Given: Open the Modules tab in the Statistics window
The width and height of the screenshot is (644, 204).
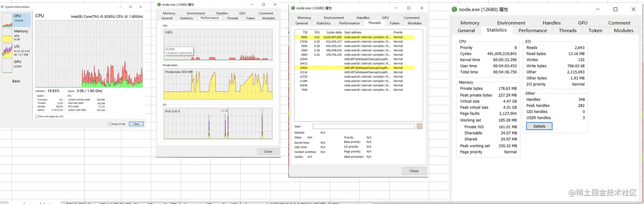Looking at the screenshot, I should pyautogui.click(x=624, y=31).
